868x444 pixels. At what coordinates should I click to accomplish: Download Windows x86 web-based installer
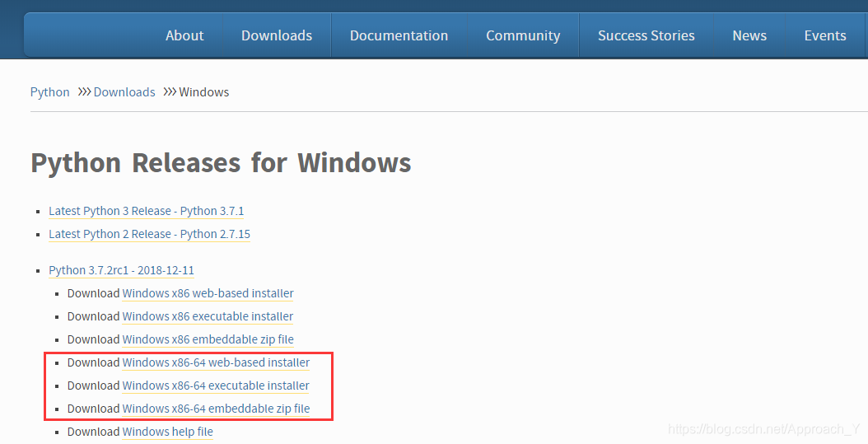(208, 293)
